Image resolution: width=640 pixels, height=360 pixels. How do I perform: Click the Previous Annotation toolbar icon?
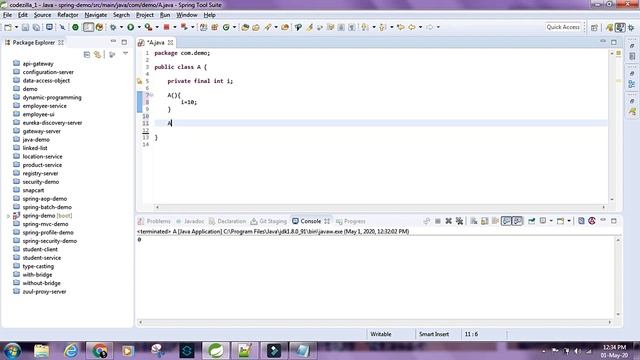[x=382, y=27]
